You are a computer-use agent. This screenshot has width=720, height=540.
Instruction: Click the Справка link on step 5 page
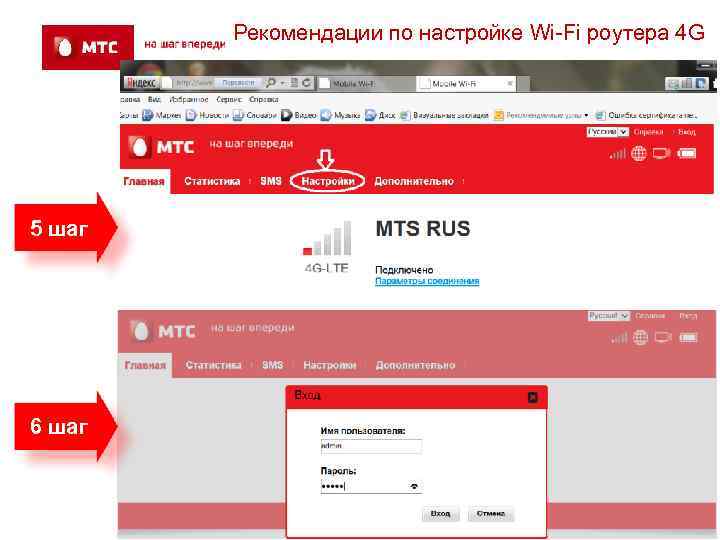(x=648, y=132)
